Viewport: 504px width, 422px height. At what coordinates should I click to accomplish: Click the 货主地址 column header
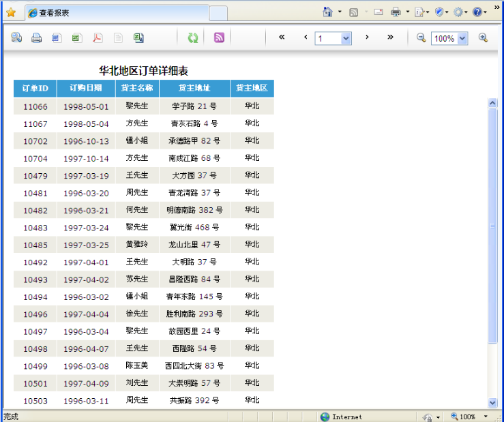[x=194, y=88]
